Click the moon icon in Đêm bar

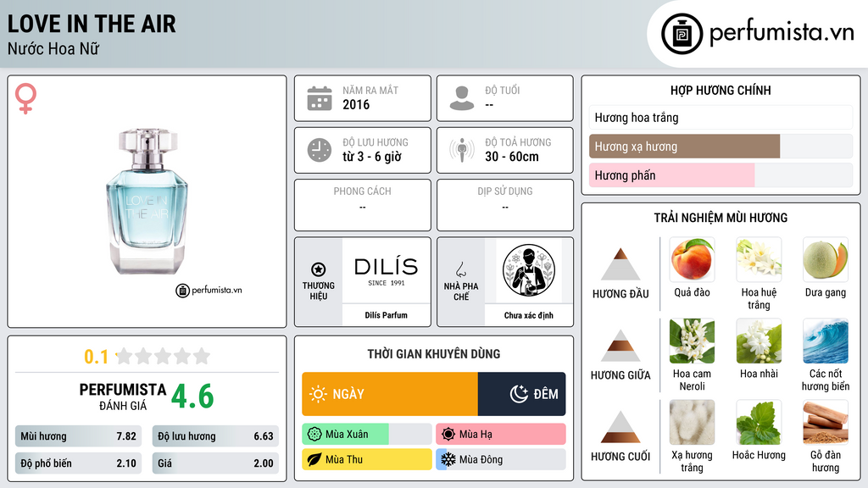point(519,394)
